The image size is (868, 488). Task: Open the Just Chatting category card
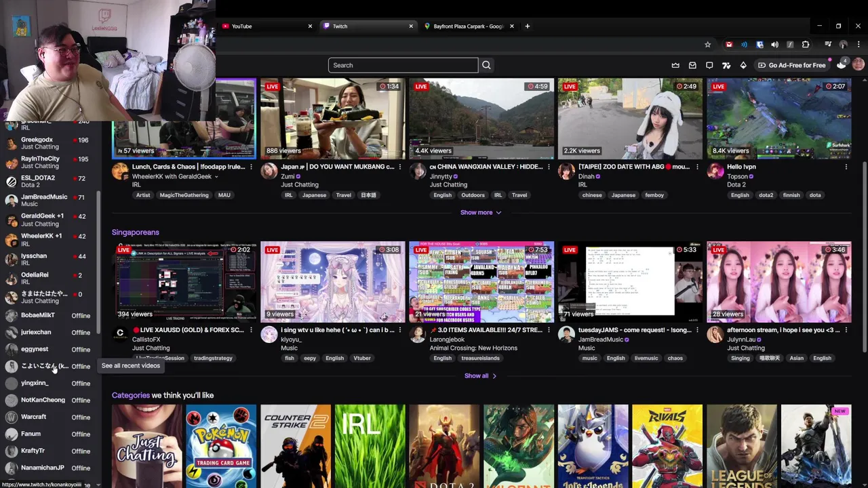[x=147, y=446]
